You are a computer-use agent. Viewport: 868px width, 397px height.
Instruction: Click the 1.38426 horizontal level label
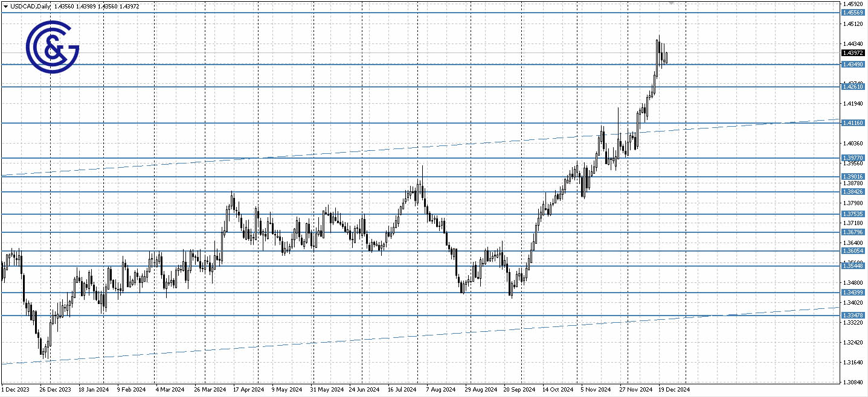pyautogui.click(x=854, y=191)
